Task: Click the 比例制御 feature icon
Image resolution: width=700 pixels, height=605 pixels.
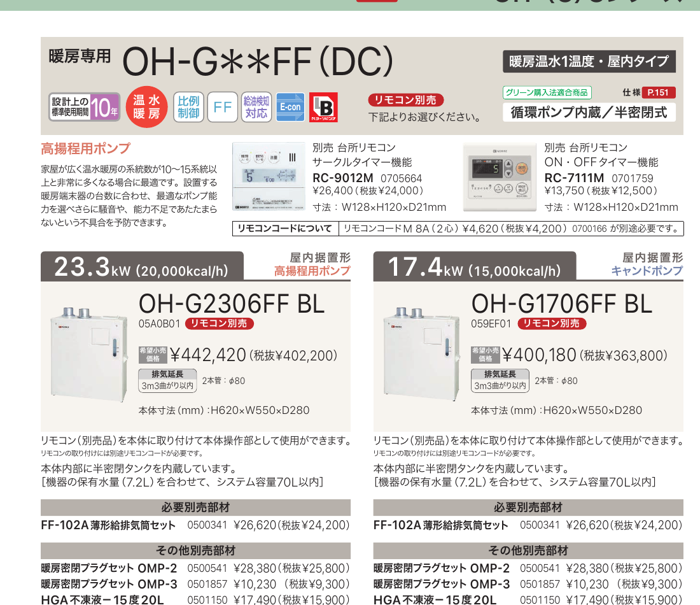Action: (x=188, y=107)
